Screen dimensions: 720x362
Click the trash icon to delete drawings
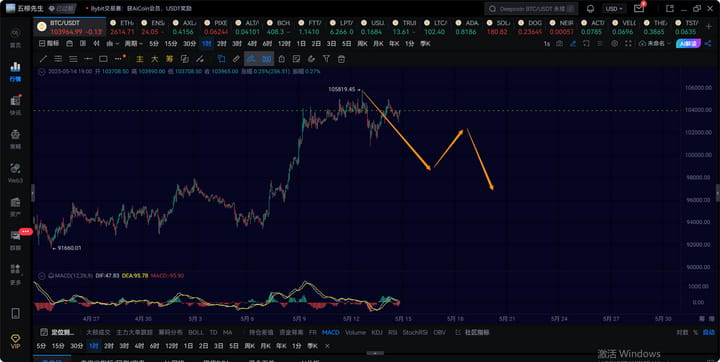point(341,59)
